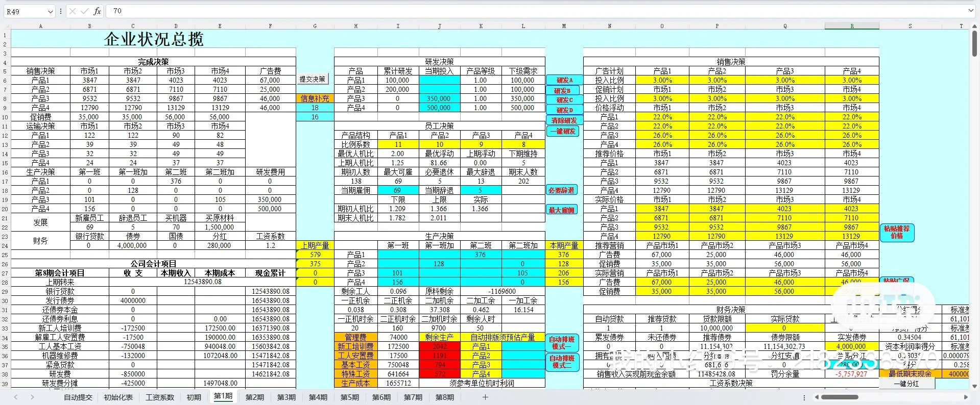Click the 研发决策 header cell
Viewport: 980px width, 405px height.
pos(440,62)
